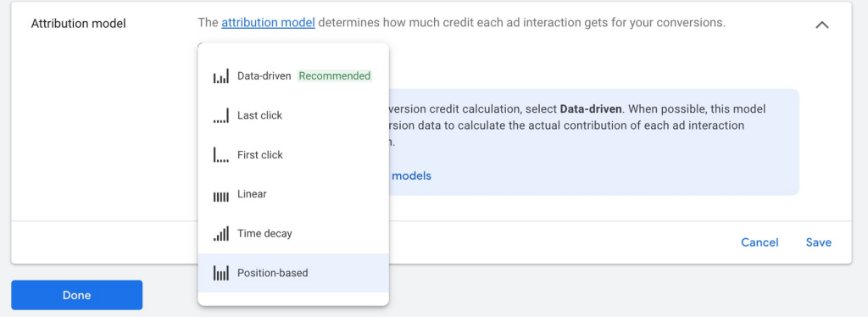
Task: Click the green Recommended badge
Action: 335,75
